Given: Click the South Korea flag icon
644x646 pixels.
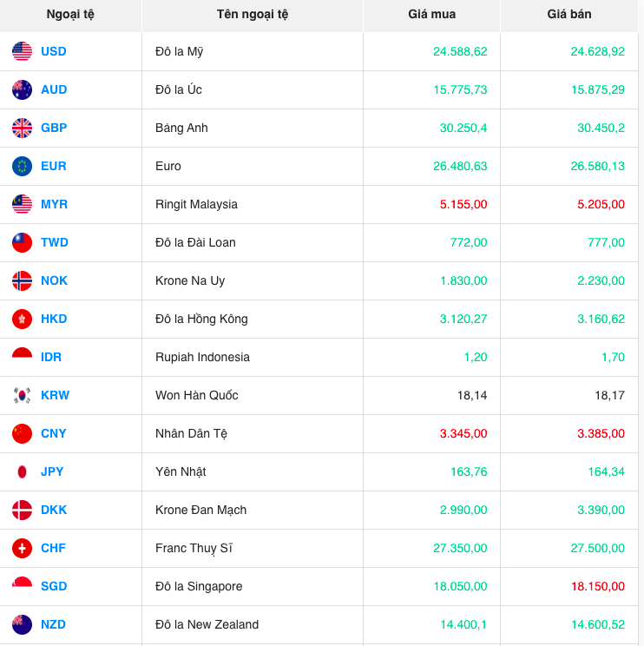Looking at the screenshot, I should pos(23,395).
